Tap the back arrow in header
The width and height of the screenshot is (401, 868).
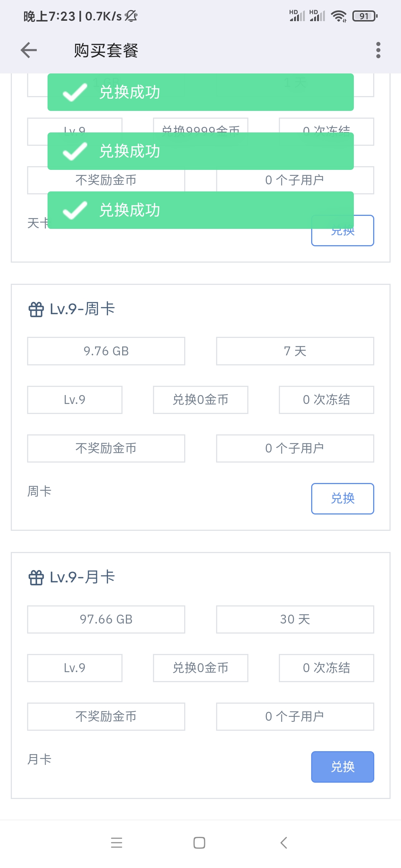pyautogui.click(x=29, y=50)
